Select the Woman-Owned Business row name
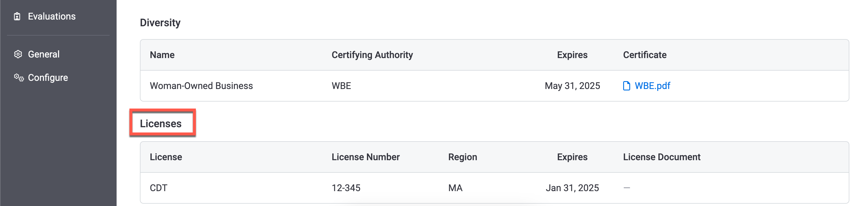Image resolution: width=868 pixels, height=206 pixels. point(201,86)
